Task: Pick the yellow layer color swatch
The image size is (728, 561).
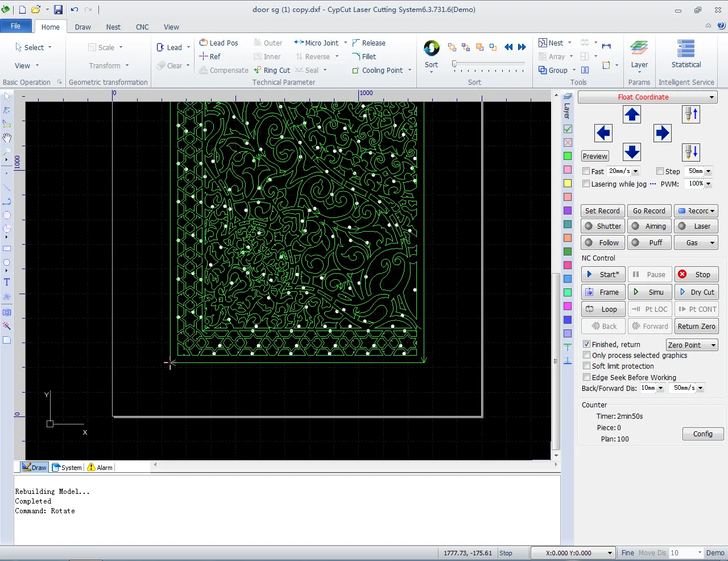Action: 568,183
